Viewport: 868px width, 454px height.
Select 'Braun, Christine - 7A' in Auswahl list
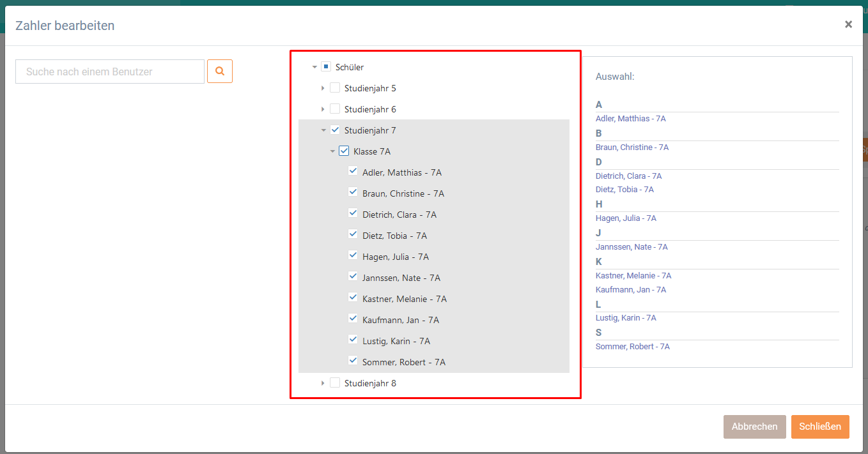pyautogui.click(x=632, y=148)
